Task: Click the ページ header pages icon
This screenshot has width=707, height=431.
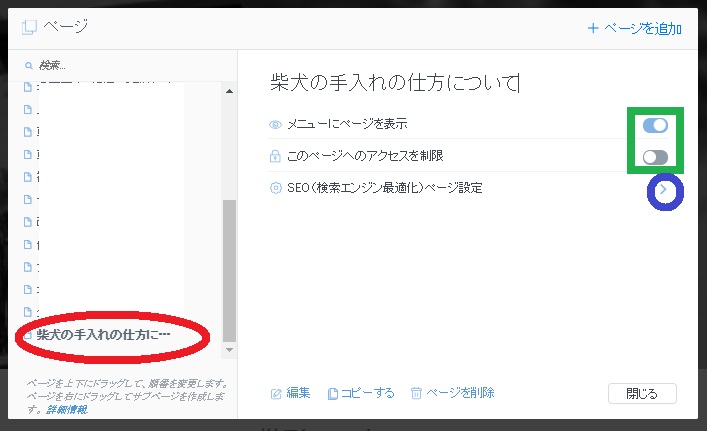Action: [28, 27]
